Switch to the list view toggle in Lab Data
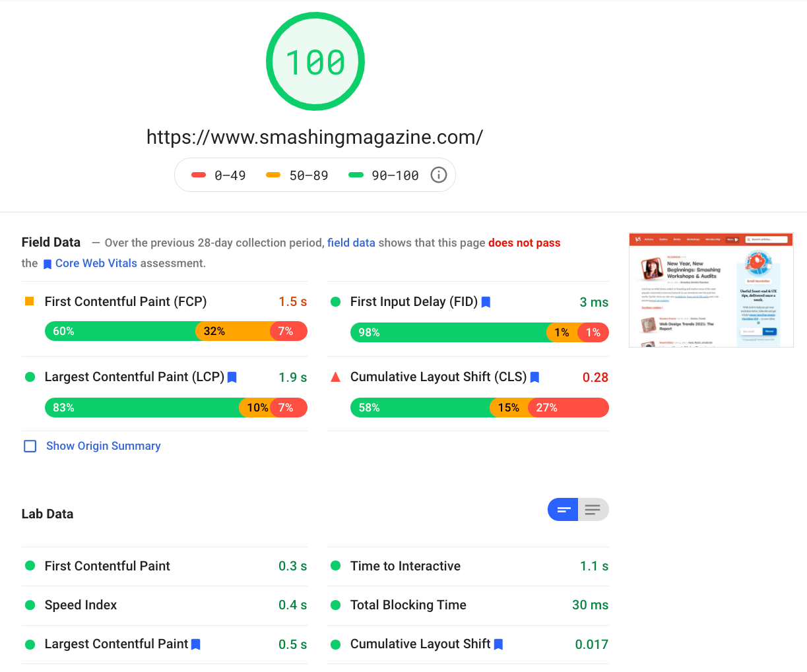This screenshot has height=672, width=807. coord(593,509)
